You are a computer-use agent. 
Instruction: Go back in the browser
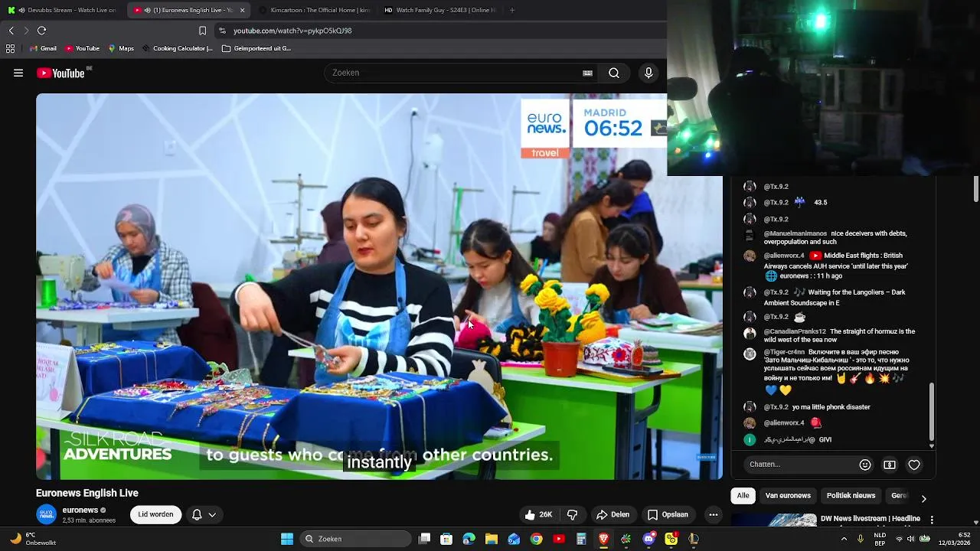[x=11, y=31]
